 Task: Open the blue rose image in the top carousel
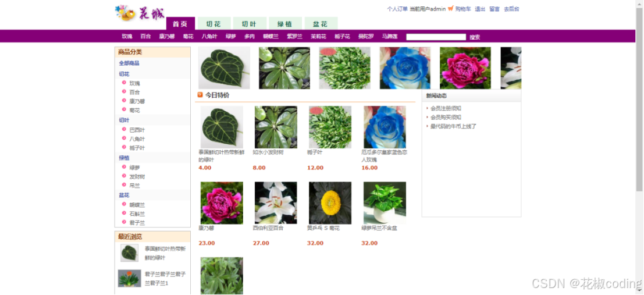(x=405, y=68)
